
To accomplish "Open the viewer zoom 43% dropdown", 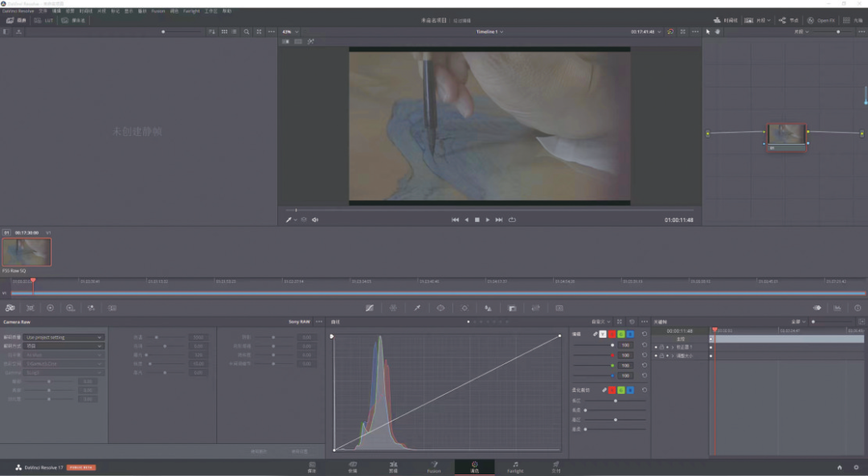I will point(290,31).
